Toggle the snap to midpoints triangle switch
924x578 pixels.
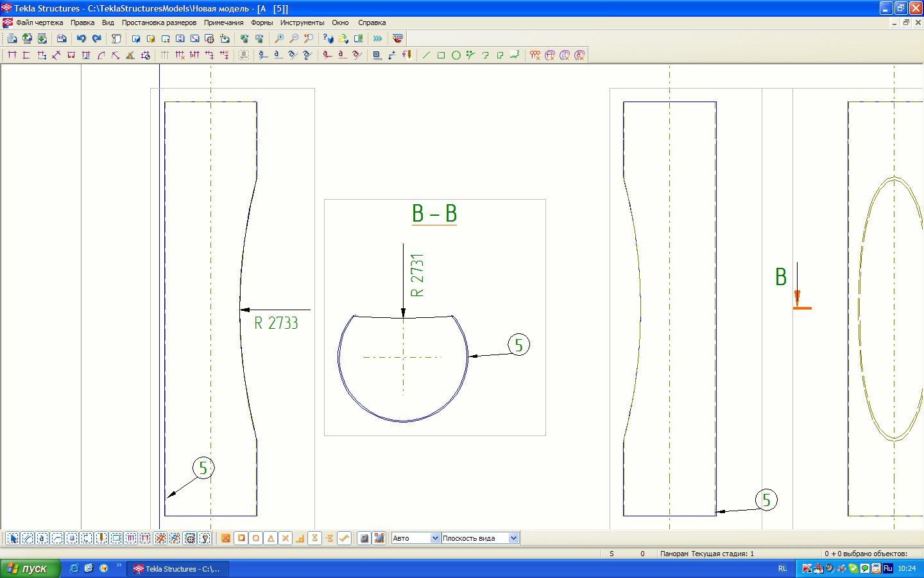(x=271, y=538)
